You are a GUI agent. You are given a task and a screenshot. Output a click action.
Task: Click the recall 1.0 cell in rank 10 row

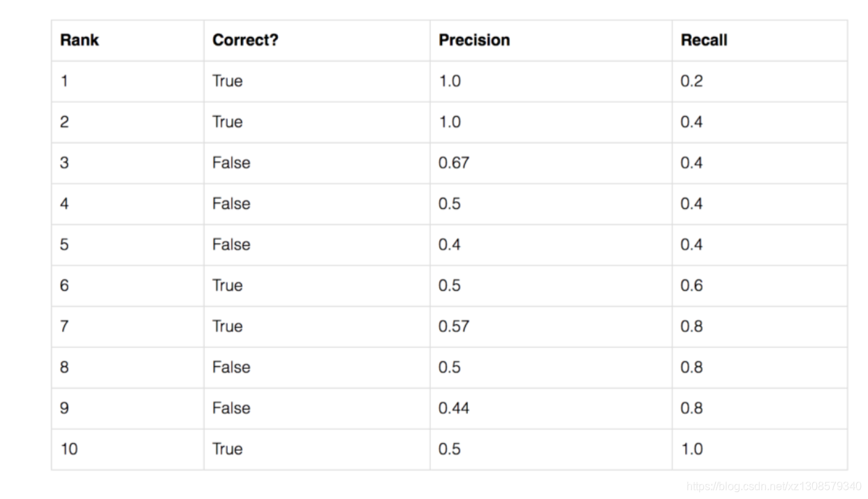(x=691, y=449)
